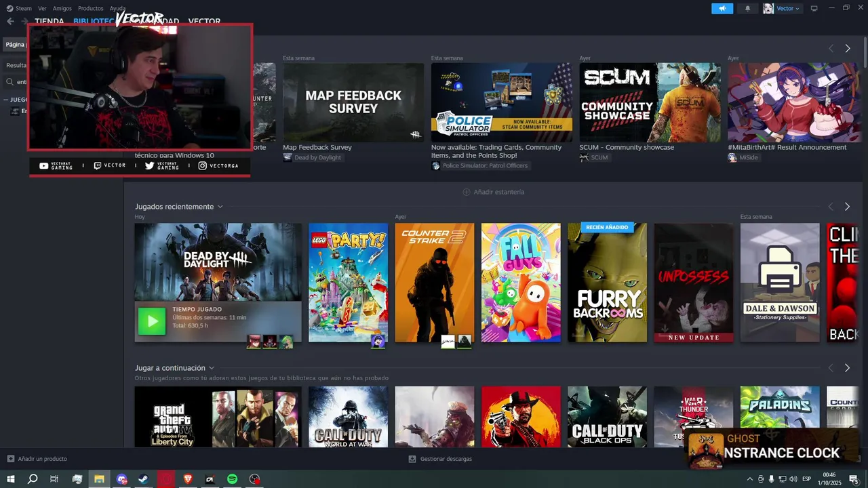Select Call of Duty World at War cover
This screenshot has height=488, width=868.
tap(348, 417)
